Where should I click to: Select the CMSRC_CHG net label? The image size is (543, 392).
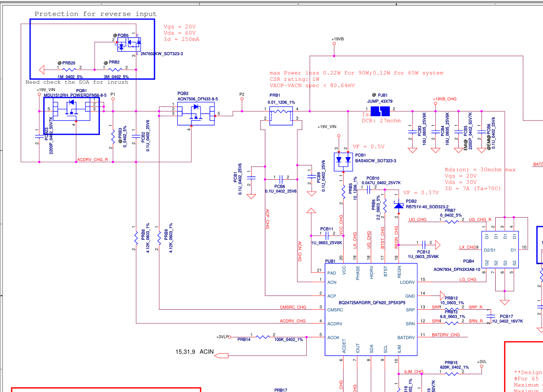coord(293,307)
